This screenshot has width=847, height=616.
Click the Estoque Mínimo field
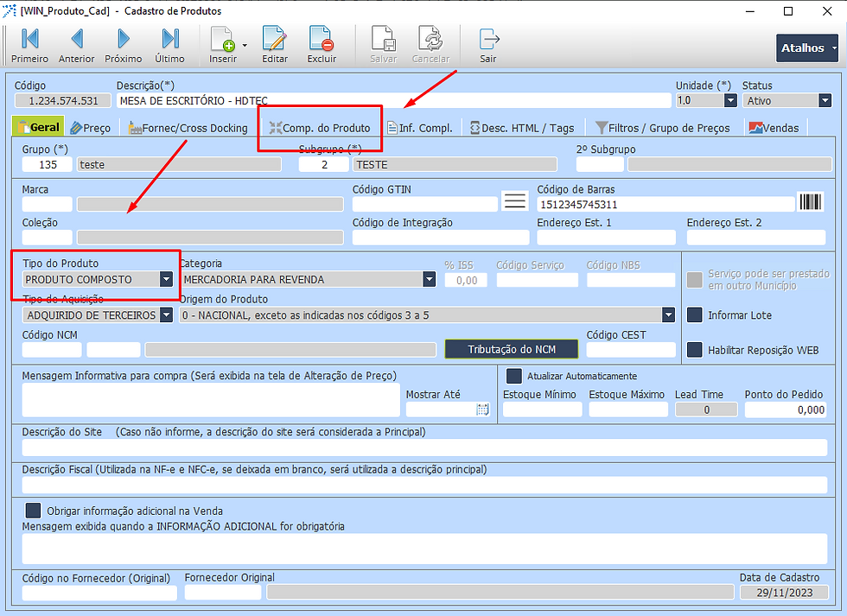tap(543, 410)
